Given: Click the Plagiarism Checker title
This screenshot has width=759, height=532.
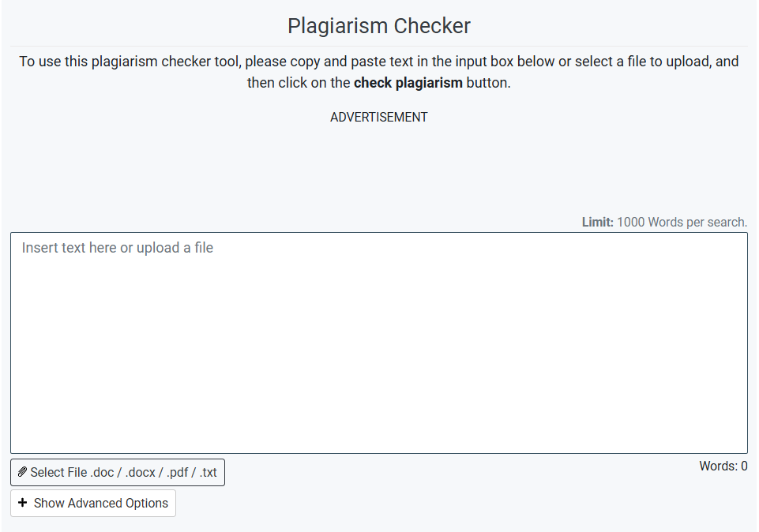Looking at the screenshot, I should 378,24.
